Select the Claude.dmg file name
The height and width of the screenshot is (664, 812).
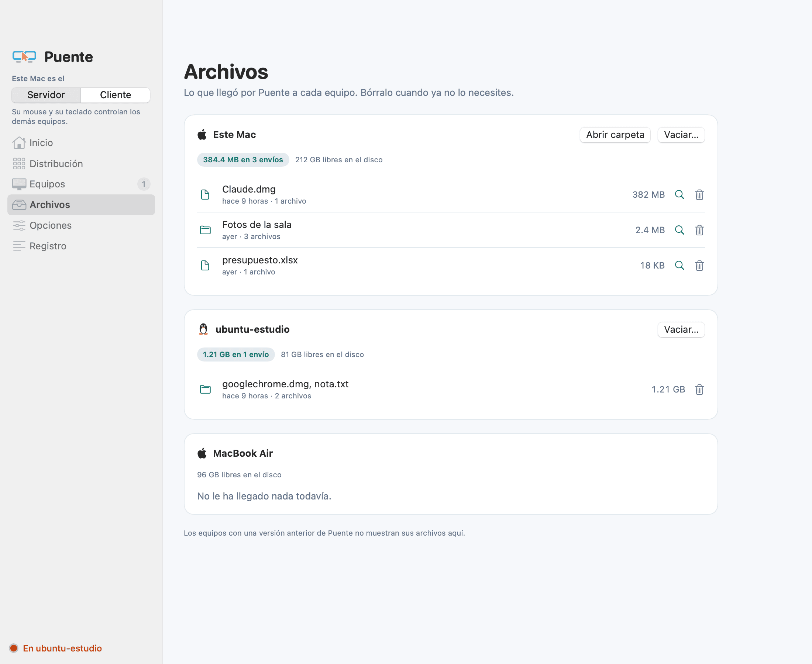tap(249, 189)
